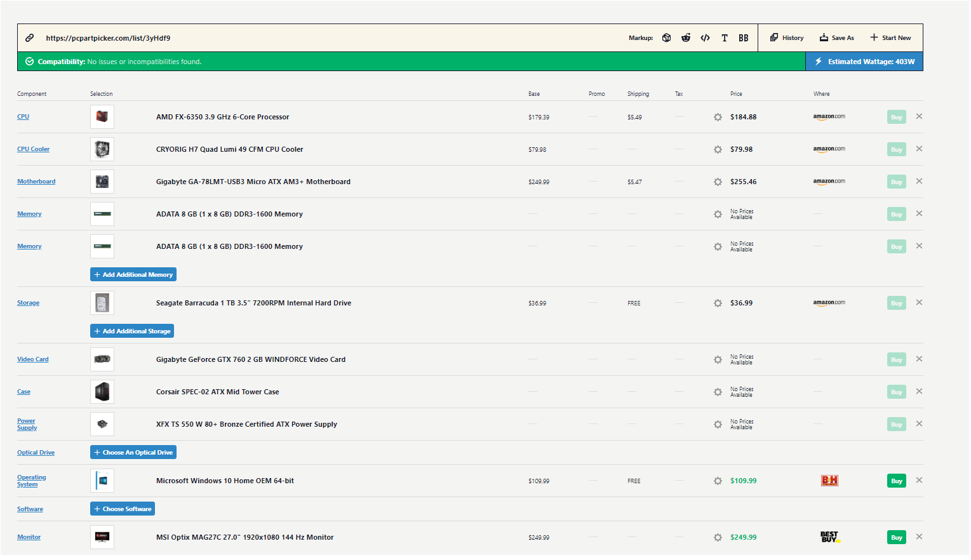971x560 pixels.
Task: Remove Corsair SPEC-02 case from list
Action: (x=919, y=392)
